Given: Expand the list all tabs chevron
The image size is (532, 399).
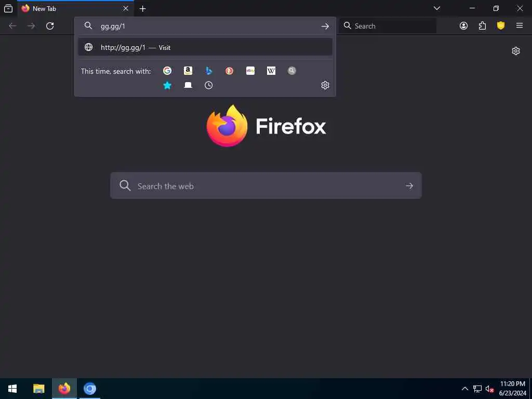Looking at the screenshot, I should (437, 8).
